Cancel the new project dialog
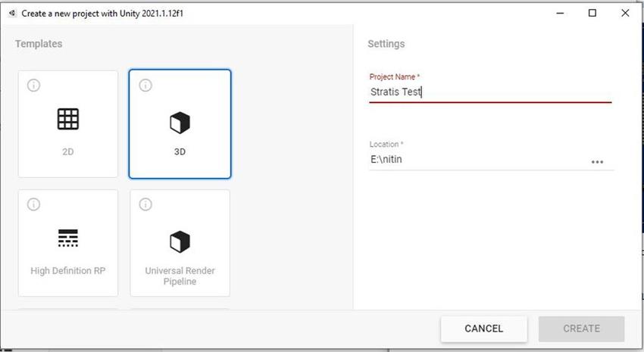The height and width of the screenshot is (352, 644). click(484, 329)
